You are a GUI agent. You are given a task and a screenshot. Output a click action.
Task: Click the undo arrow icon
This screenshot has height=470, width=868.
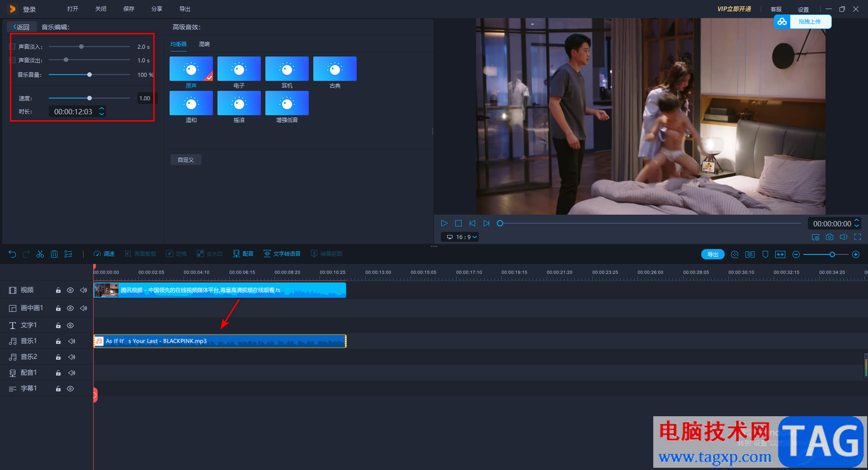12,254
